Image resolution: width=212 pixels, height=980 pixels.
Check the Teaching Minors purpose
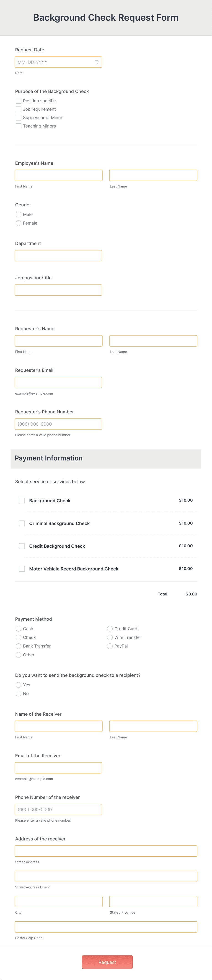pyautogui.click(x=18, y=126)
